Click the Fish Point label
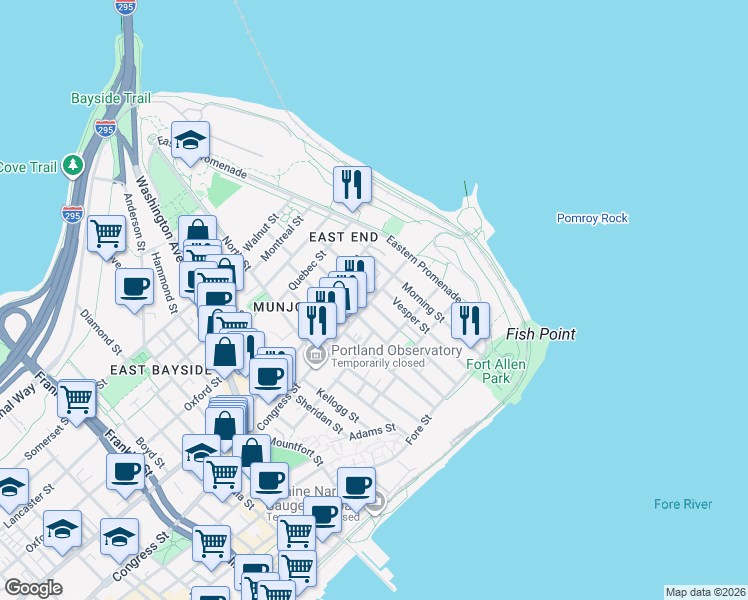This screenshot has height=600, width=748. pos(540,334)
